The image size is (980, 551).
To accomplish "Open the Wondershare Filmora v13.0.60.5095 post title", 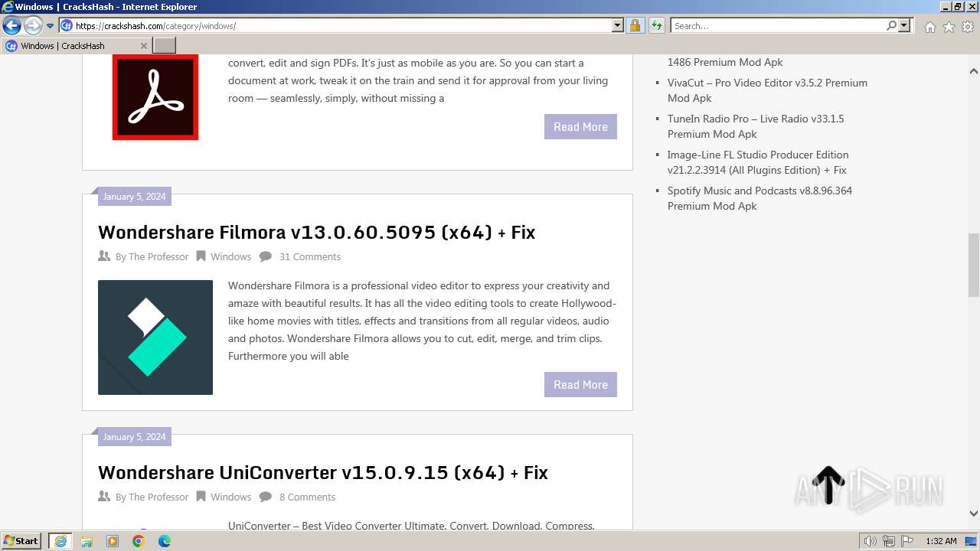I will (316, 232).
